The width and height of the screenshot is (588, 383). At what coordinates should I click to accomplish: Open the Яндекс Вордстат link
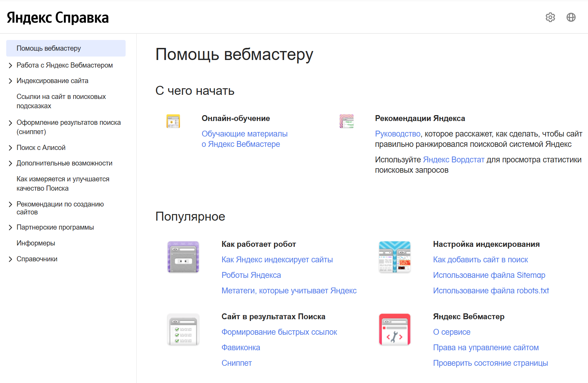tap(454, 160)
